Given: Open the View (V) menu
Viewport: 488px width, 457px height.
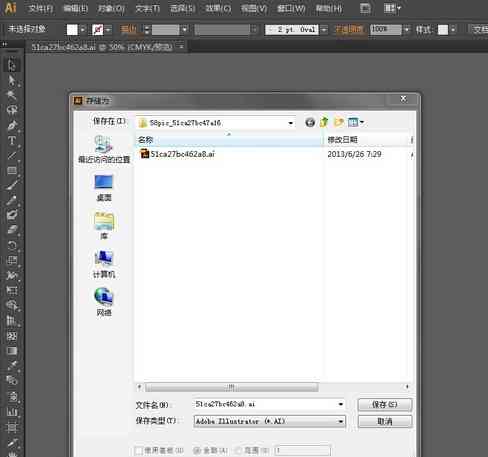Looking at the screenshot, I should [x=254, y=8].
